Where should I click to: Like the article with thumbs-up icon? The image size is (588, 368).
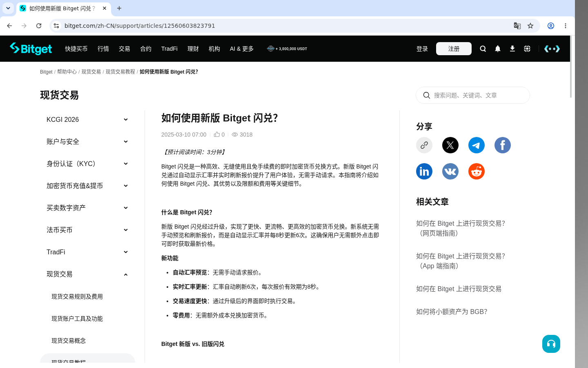click(217, 134)
